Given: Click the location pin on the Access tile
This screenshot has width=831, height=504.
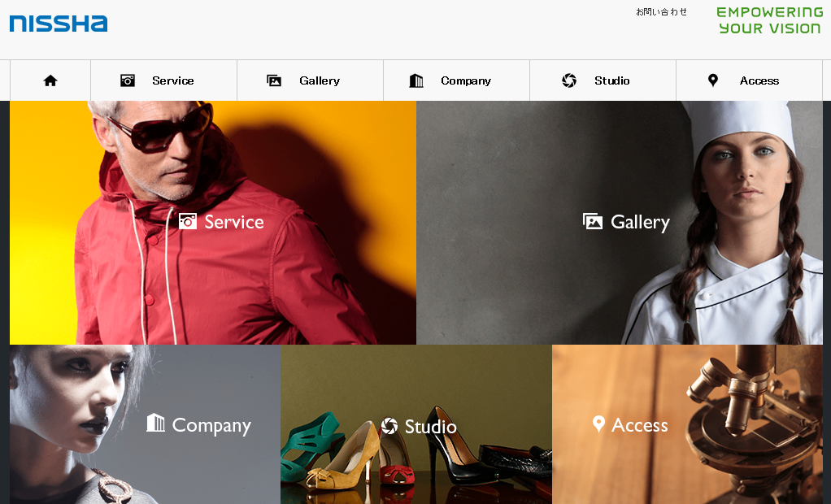Looking at the screenshot, I should (598, 424).
